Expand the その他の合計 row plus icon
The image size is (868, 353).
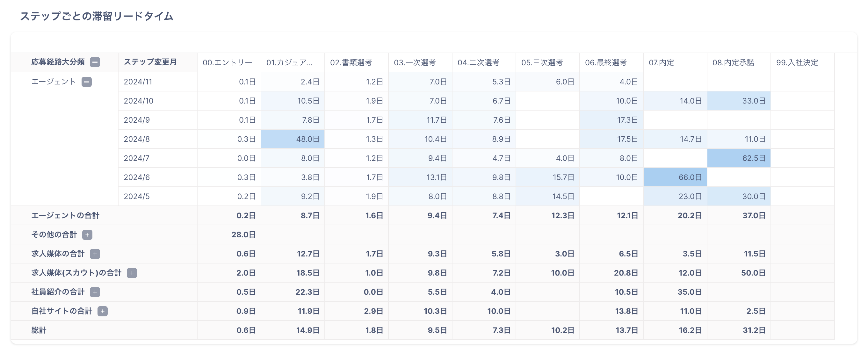pyautogui.click(x=87, y=235)
